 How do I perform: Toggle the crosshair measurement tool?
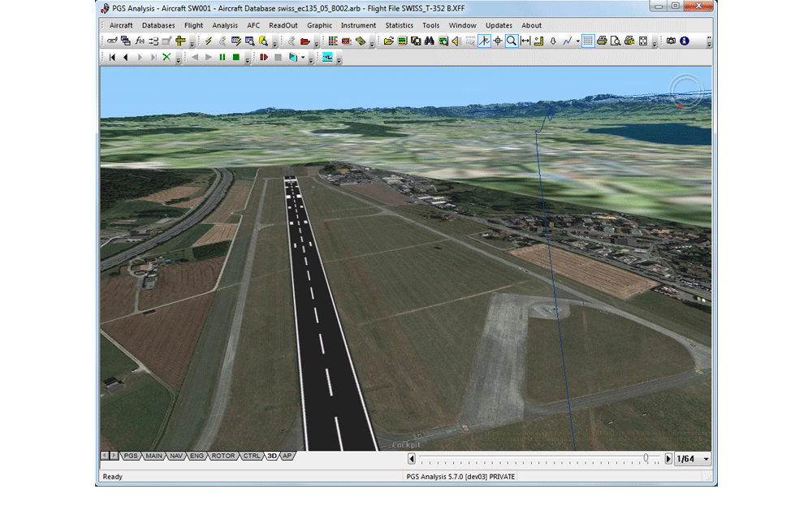coord(498,41)
